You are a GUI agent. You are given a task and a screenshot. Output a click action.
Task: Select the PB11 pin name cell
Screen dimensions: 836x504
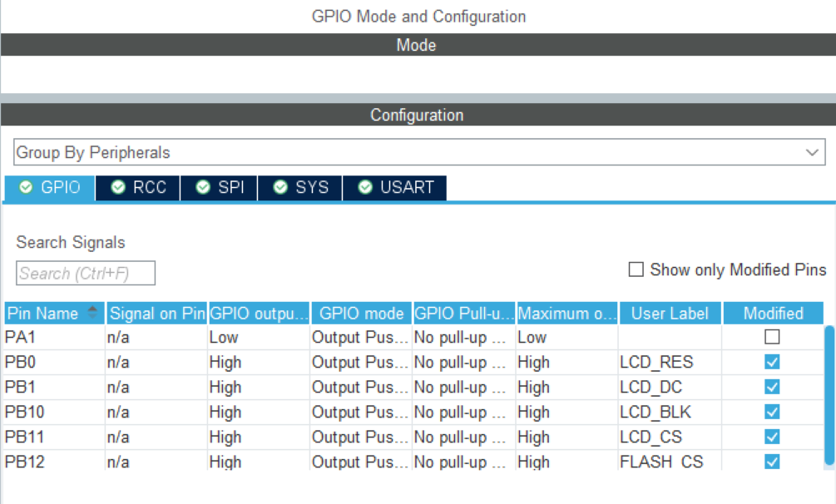click(x=54, y=437)
